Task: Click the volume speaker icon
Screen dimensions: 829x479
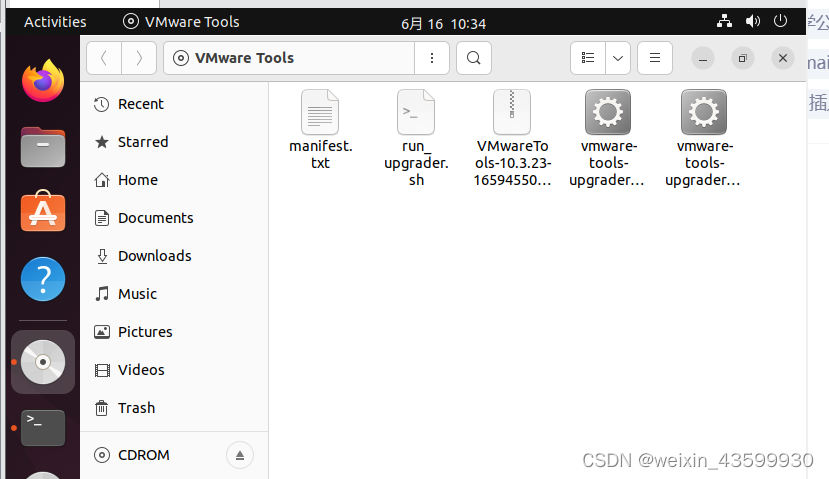Action: [752, 21]
